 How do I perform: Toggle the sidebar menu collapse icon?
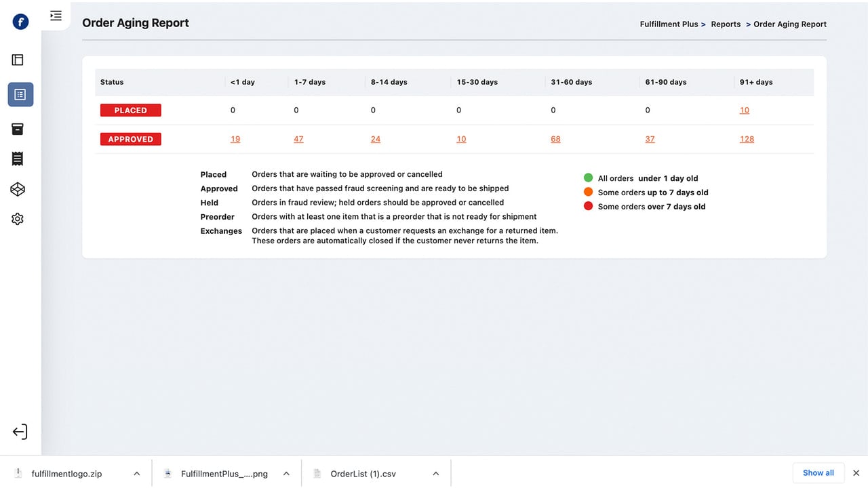coord(56,16)
